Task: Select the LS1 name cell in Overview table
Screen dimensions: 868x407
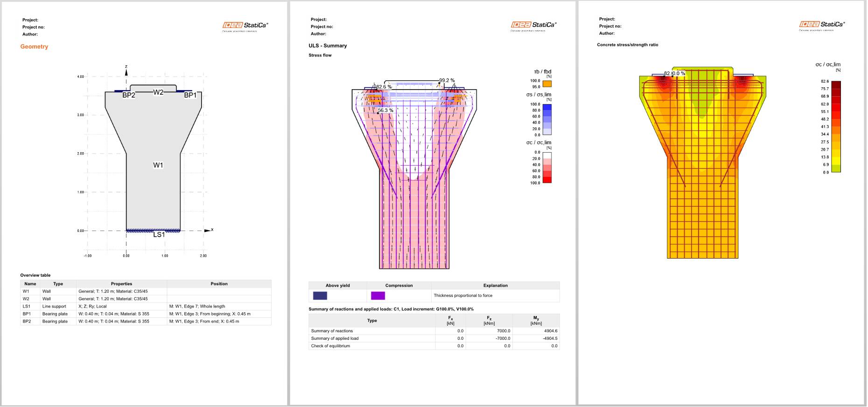Action: [27, 307]
